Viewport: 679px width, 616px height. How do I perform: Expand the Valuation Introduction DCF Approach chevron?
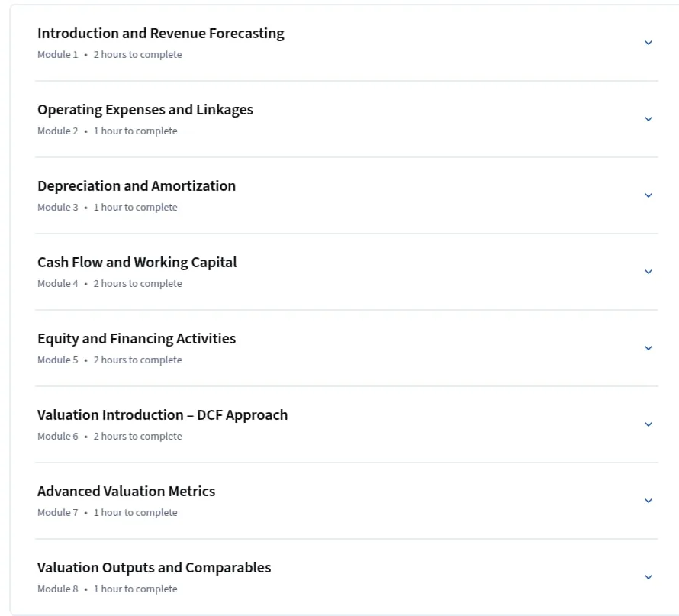648,424
